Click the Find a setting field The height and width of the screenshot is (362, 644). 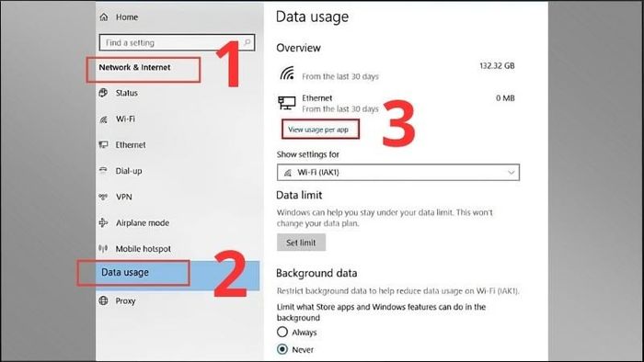coord(177,42)
